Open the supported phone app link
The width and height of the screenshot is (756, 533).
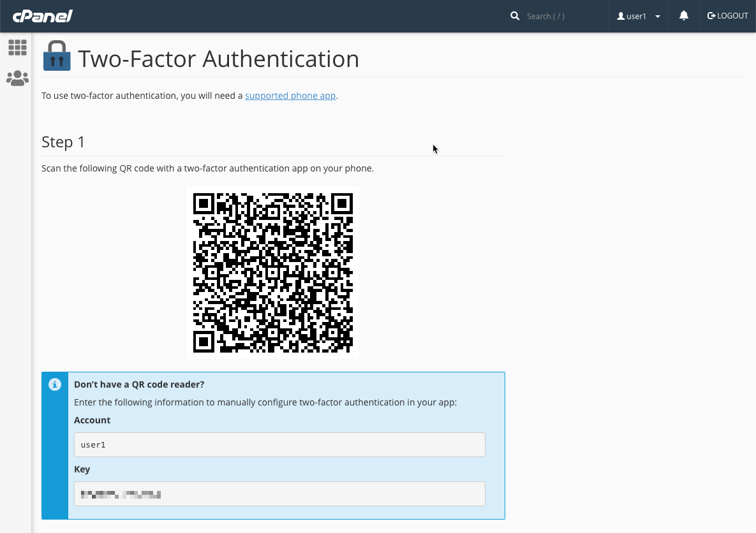point(290,95)
